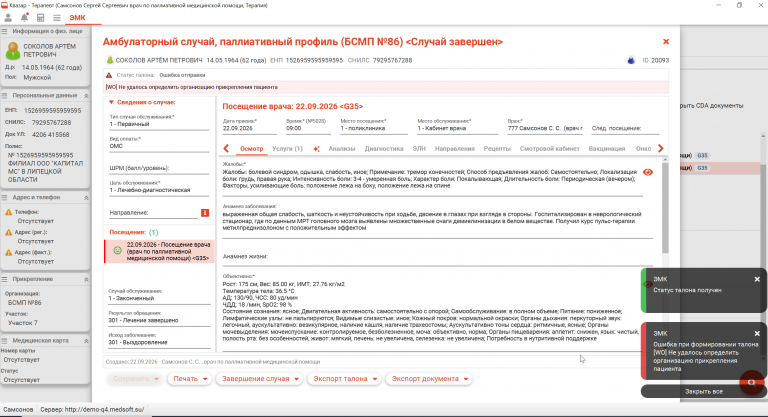Switch to the Диагностика tab
This screenshot has width=768, height=417.
click(x=384, y=148)
